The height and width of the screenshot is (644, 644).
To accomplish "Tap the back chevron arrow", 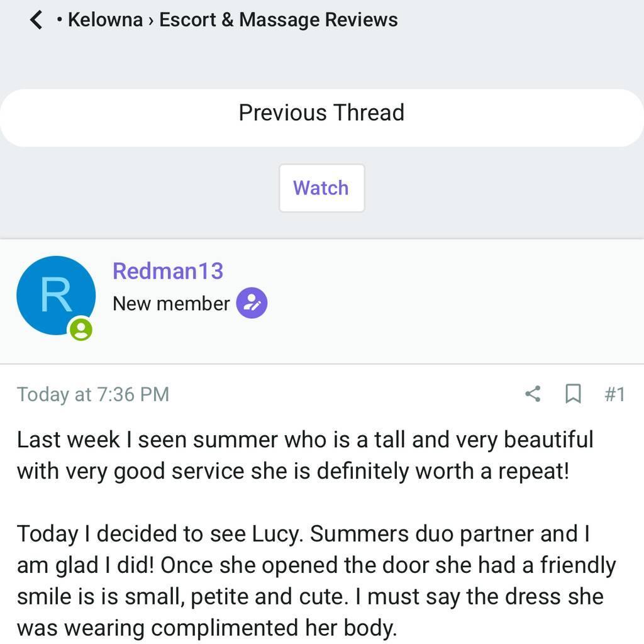I will 36,20.
